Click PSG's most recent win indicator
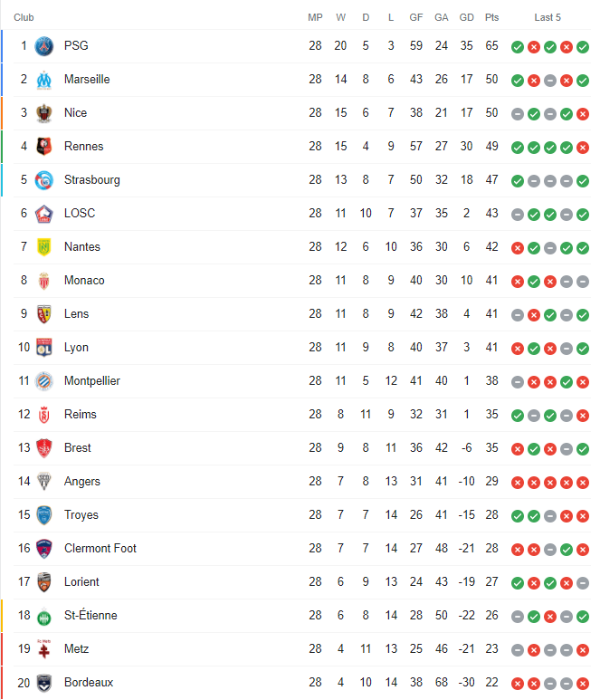The image size is (600, 700). pyautogui.click(x=583, y=47)
